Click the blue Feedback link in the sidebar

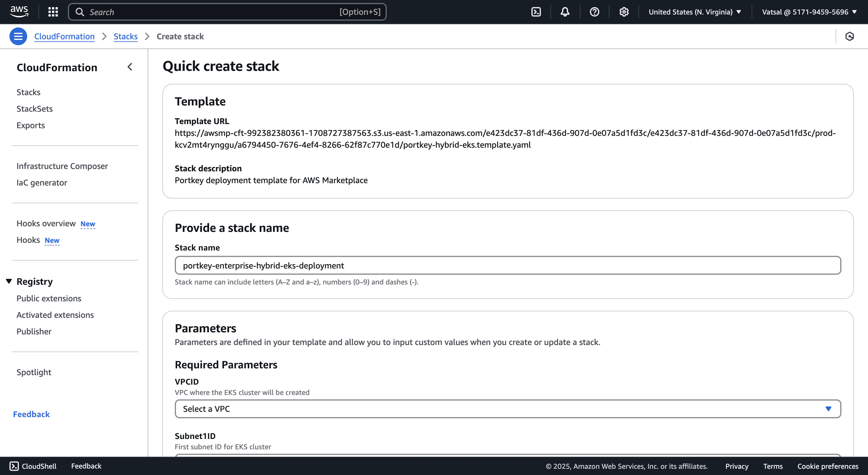point(31,414)
